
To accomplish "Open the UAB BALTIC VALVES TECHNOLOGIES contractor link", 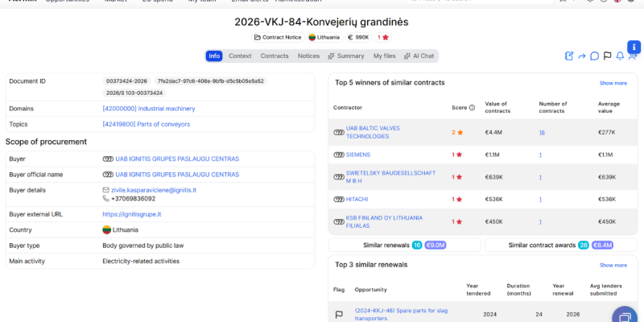I will [x=373, y=132].
